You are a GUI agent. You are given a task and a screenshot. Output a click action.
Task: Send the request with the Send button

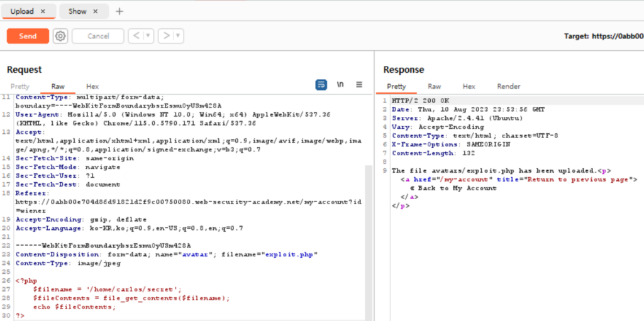pyautogui.click(x=28, y=36)
